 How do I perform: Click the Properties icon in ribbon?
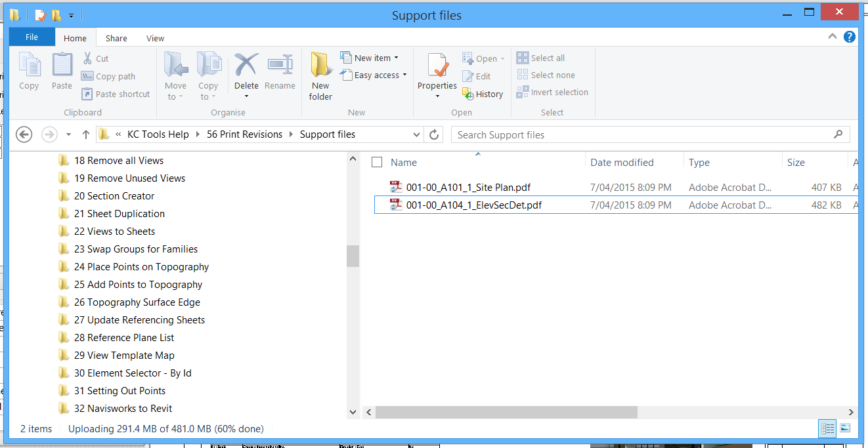click(437, 67)
